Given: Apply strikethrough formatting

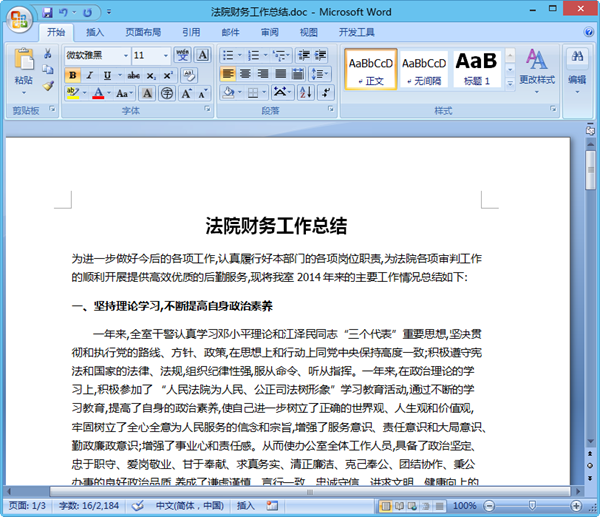Looking at the screenshot, I should point(133,75).
